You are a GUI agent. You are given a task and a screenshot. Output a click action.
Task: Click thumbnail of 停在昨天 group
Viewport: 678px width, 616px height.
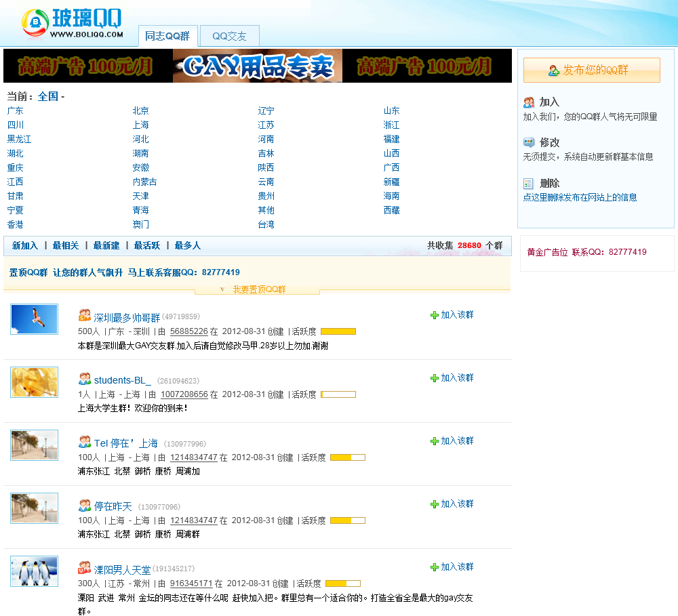click(x=34, y=508)
